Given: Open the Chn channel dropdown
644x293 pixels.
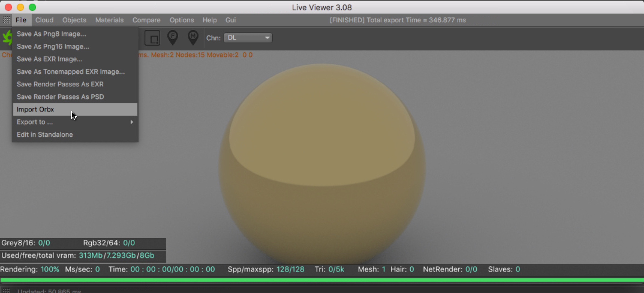Looking at the screenshot, I should tap(248, 38).
